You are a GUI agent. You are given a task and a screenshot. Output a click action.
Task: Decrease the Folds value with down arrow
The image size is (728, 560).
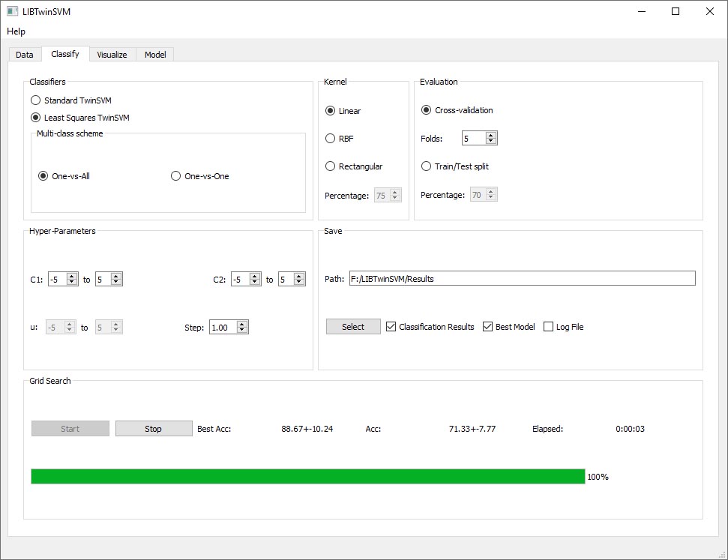click(491, 141)
